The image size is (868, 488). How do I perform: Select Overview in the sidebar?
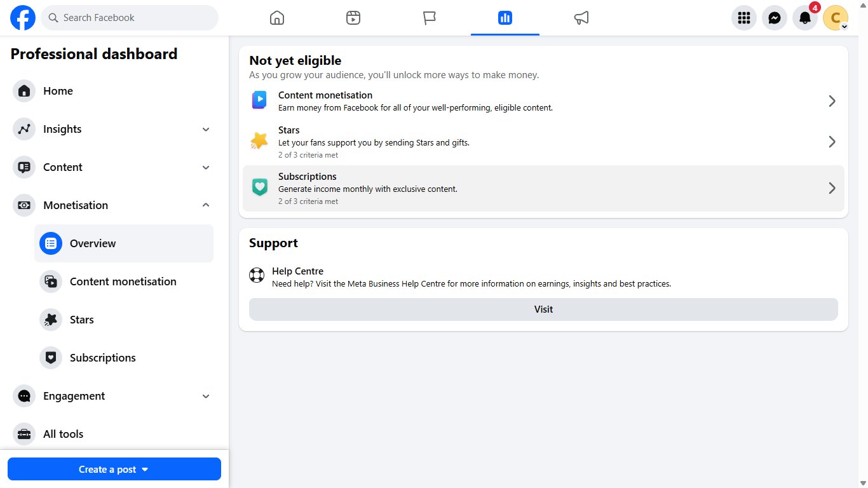tap(124, 243)
